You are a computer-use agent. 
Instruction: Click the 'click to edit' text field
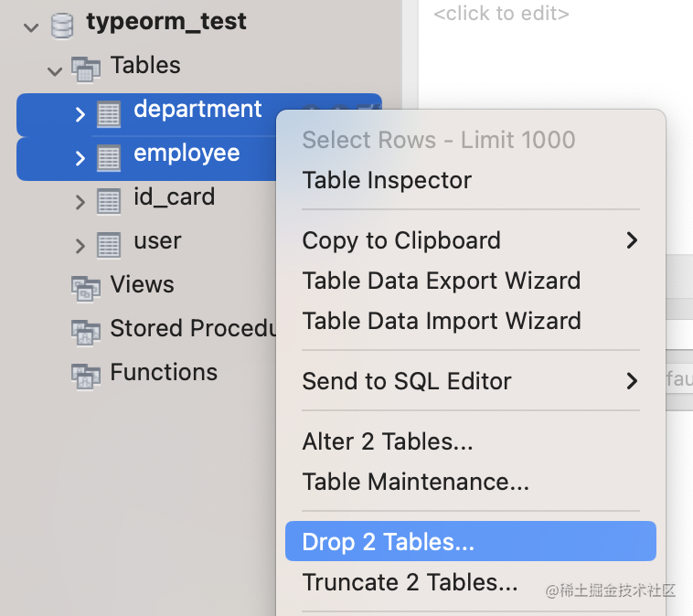point(501,14)
